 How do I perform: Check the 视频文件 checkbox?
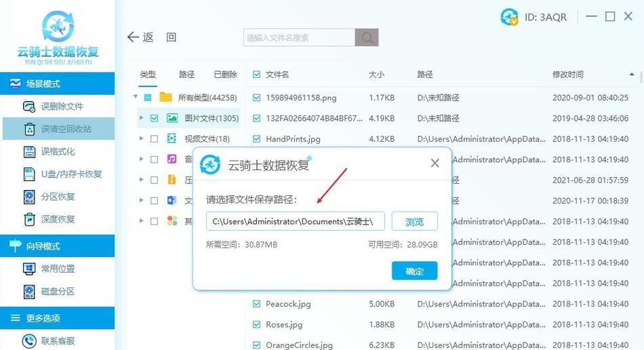pyautogui.click(x=154, y=139)
